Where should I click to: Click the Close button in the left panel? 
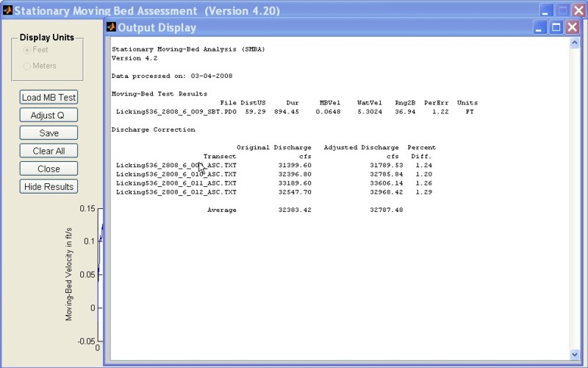point(49,169)
